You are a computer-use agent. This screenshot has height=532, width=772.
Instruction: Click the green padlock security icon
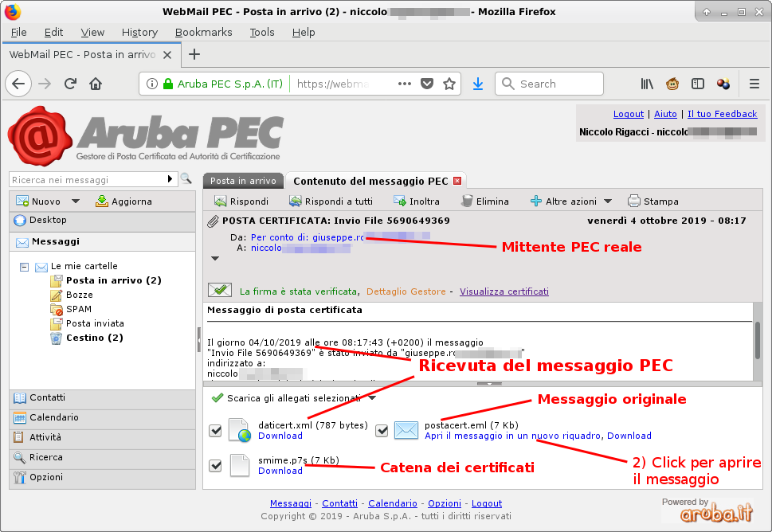coord(168,84)
